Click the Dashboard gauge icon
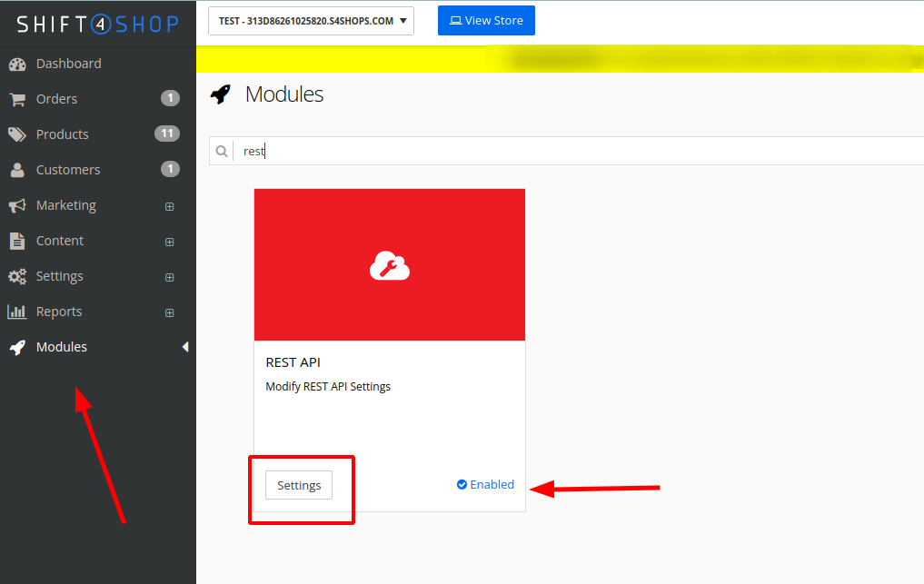Screen dimensions: 924x584 17,64
